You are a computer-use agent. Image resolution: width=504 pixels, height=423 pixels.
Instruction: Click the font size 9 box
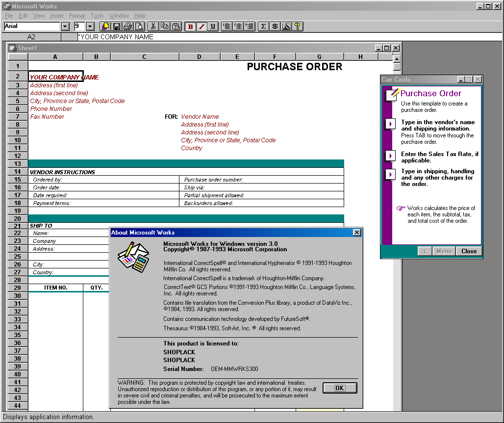(x=79, y=26)
